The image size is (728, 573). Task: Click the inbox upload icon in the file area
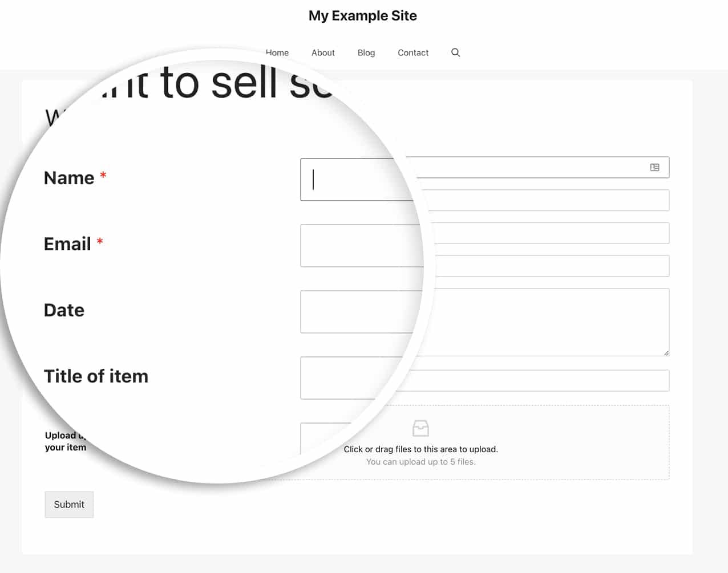(x=420, y=428)
